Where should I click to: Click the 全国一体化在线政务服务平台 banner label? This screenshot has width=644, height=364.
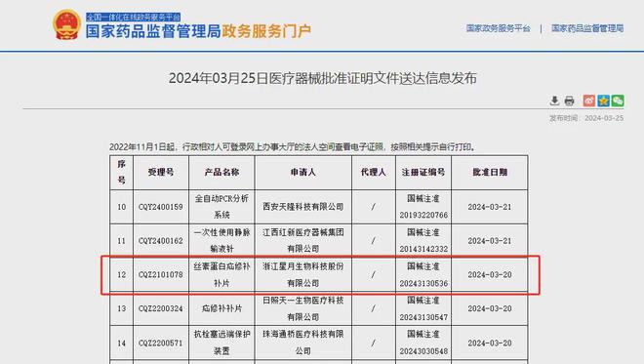pyautogui.click(x=133, y=18)
